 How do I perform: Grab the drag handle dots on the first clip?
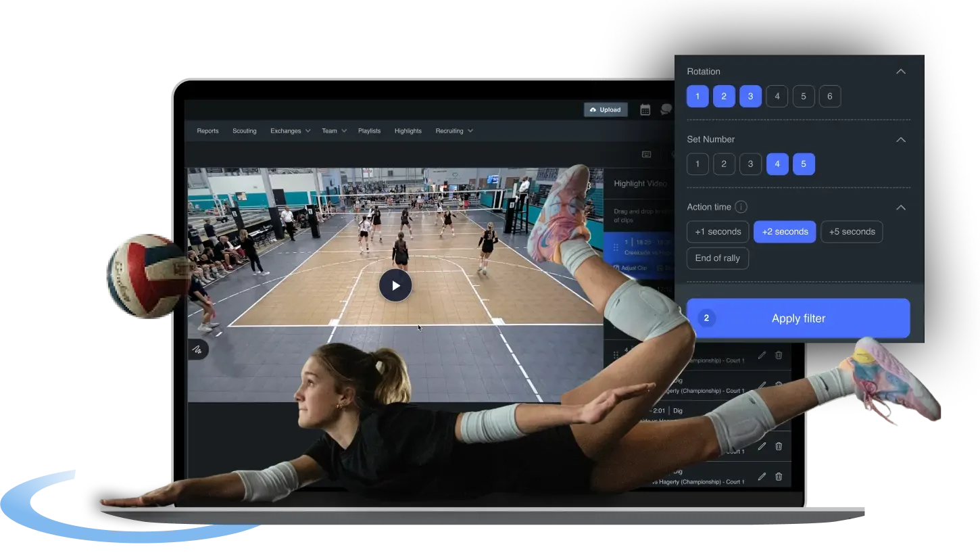point(615,247)
